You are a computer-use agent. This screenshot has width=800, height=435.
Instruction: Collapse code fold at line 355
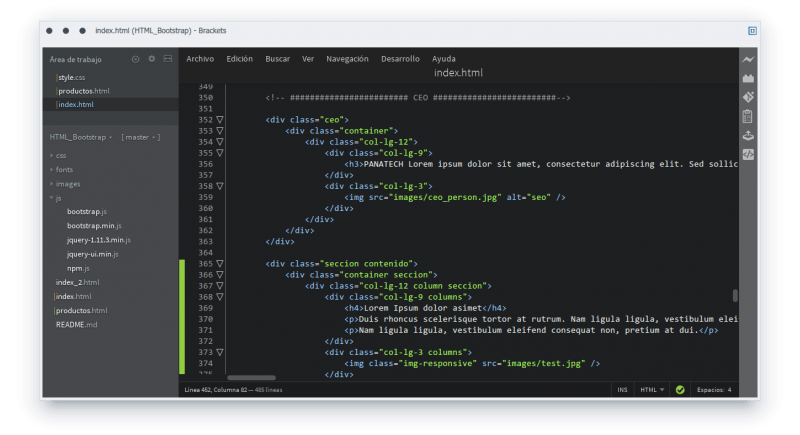(x=220, y=153)
